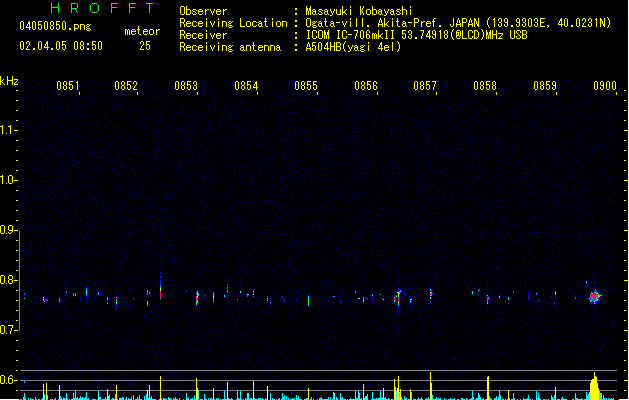Viewport: 629px width, 400px height.
Task: Click the 1.1 kHz axis label
Action: (x=7, y=130)
